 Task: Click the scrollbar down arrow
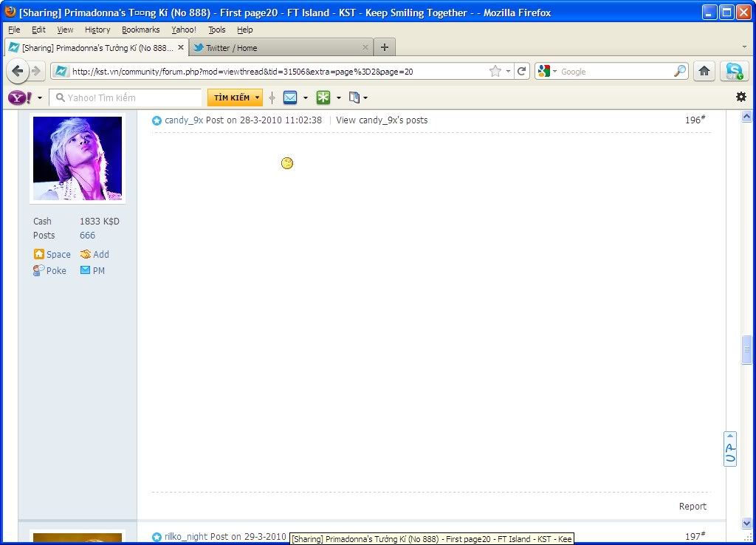coord(746,523)
